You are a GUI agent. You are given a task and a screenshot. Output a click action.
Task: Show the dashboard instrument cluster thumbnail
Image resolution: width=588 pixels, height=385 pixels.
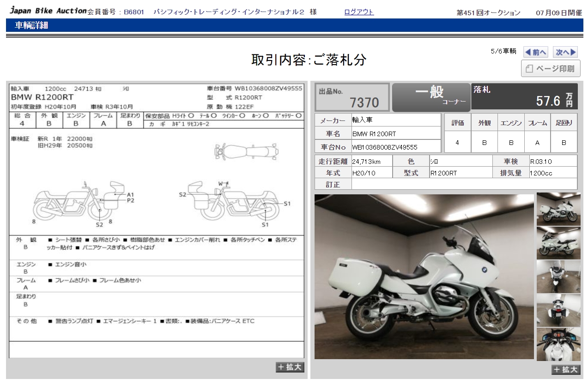pyautogui.click(x=558, y=344)
